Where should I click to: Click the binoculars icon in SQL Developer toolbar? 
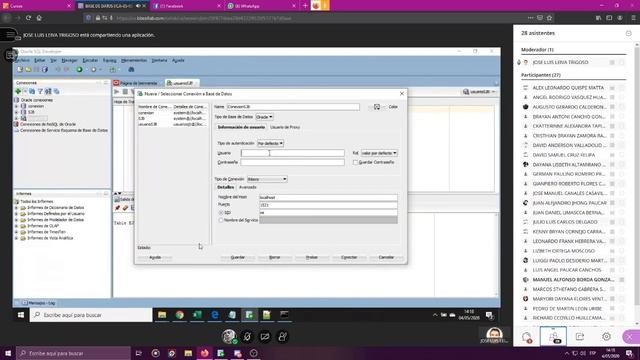[131, 70]
